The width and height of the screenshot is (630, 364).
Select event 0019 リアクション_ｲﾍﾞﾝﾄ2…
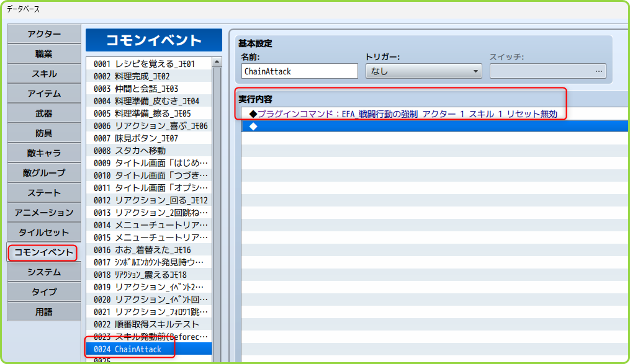(149, 287)
